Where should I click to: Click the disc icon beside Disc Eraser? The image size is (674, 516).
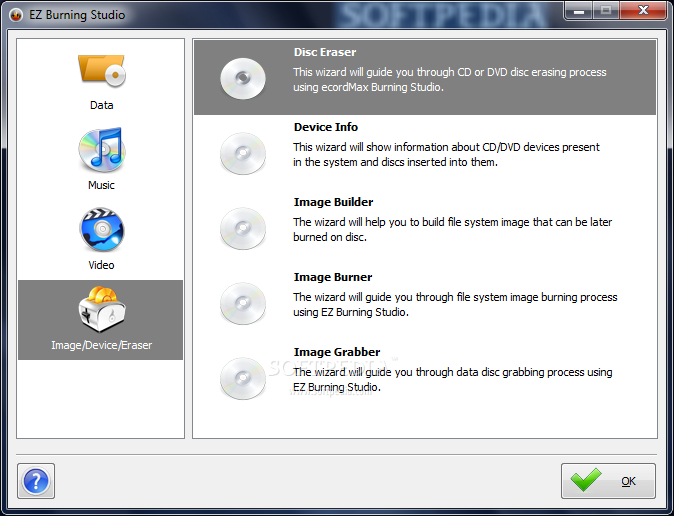243,78
